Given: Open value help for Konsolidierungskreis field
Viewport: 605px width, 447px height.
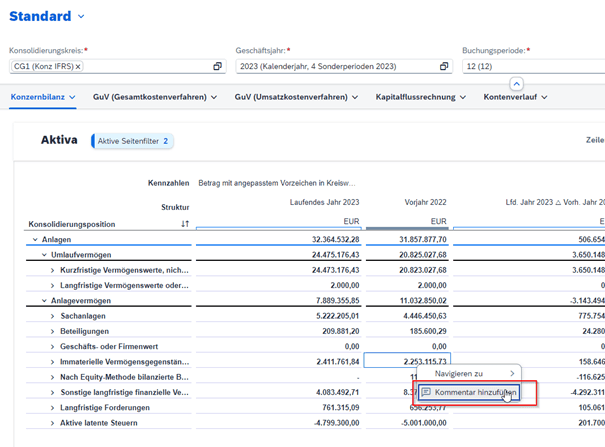Looking at the screenshot, I should tap(217, 66).
